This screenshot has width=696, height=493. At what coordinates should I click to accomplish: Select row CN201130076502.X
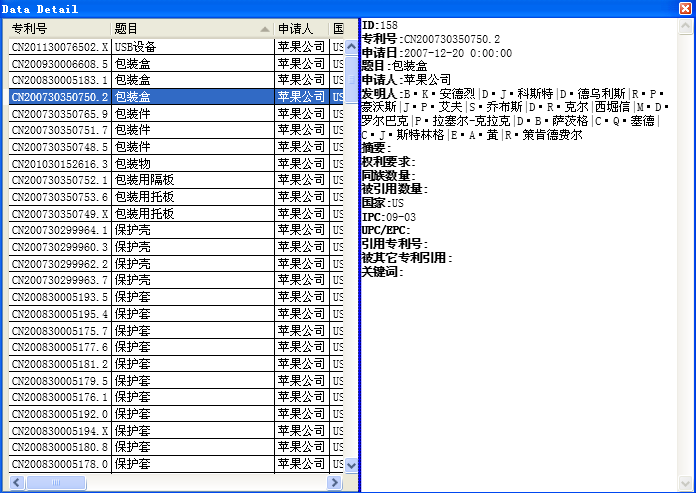coord(177,47)
